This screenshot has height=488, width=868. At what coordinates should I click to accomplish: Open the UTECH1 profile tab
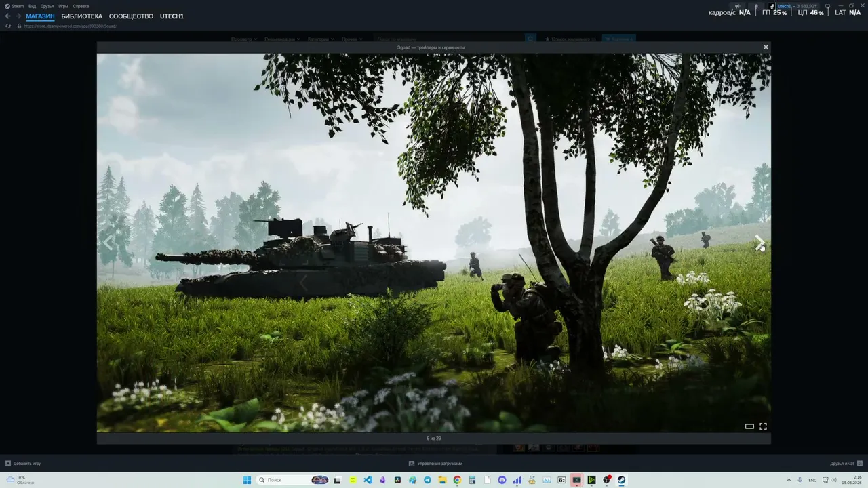(x=172, y=16)
